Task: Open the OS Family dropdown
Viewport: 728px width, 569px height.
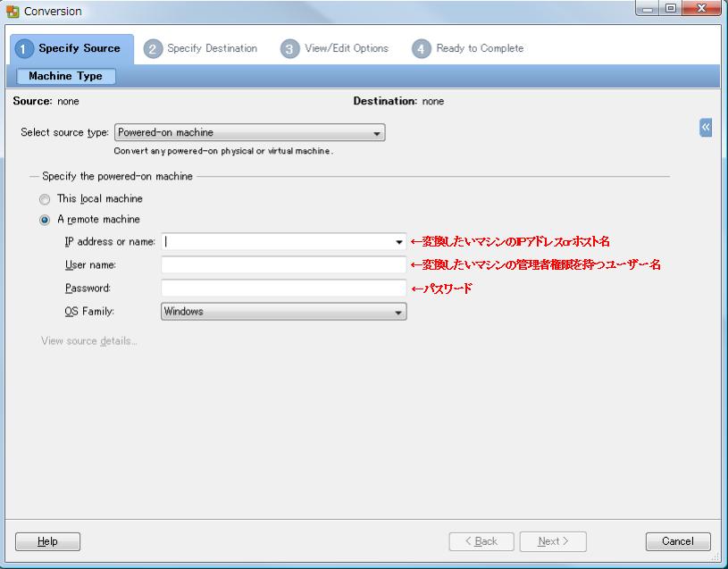Action: [284, 312]
